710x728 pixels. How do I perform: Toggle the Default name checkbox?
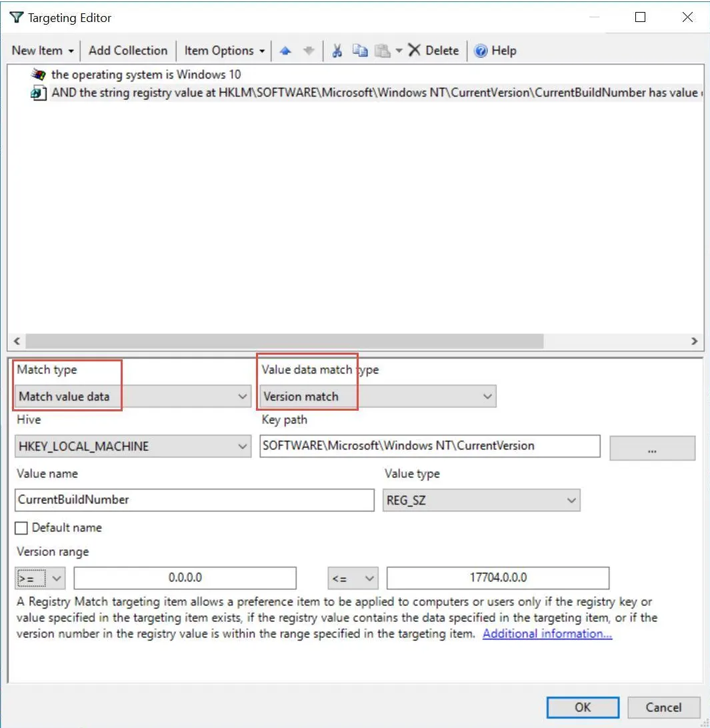point(21,528)
